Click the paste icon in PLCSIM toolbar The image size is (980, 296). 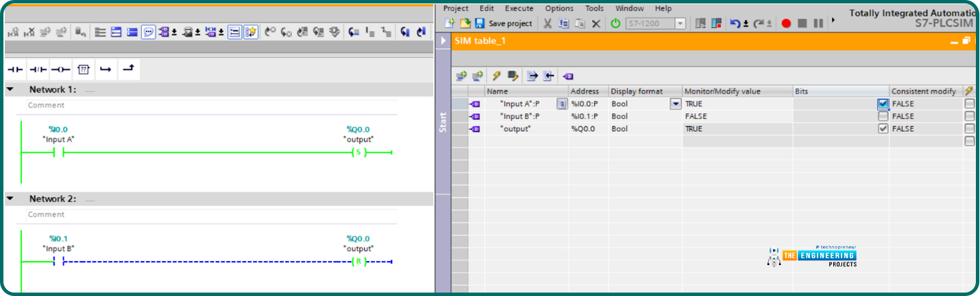click(579, 23)
